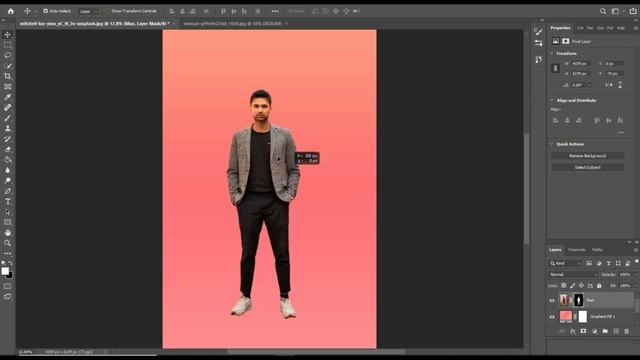Switch to the Channels tab
The height and width of the screenshot is (360, 640).
pyautogui.click(x=576, y=250)
